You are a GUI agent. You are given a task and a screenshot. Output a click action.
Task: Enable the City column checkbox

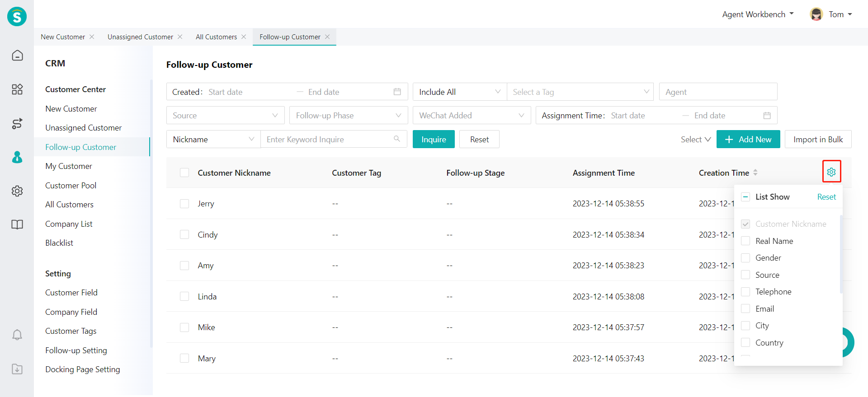pyautogui.click(x=745, y=326)
